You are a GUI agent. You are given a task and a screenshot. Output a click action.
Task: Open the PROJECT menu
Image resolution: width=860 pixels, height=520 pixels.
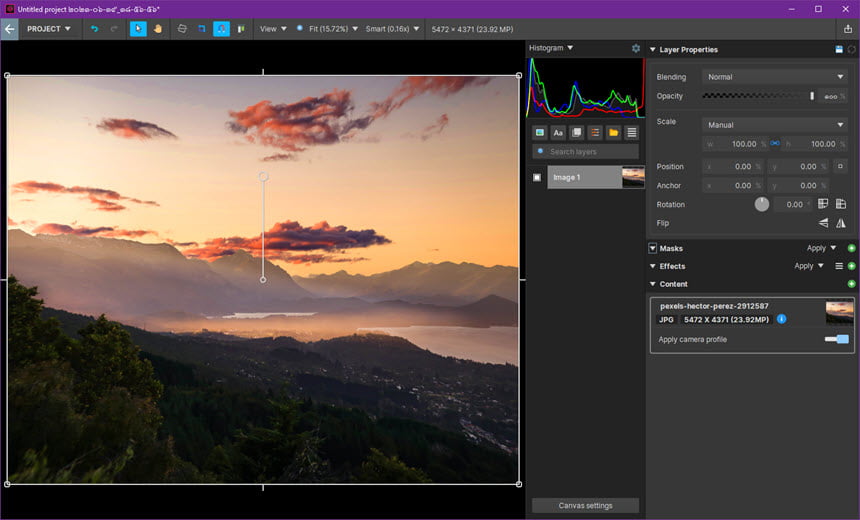pyautogui.click(x=49, y=29)
